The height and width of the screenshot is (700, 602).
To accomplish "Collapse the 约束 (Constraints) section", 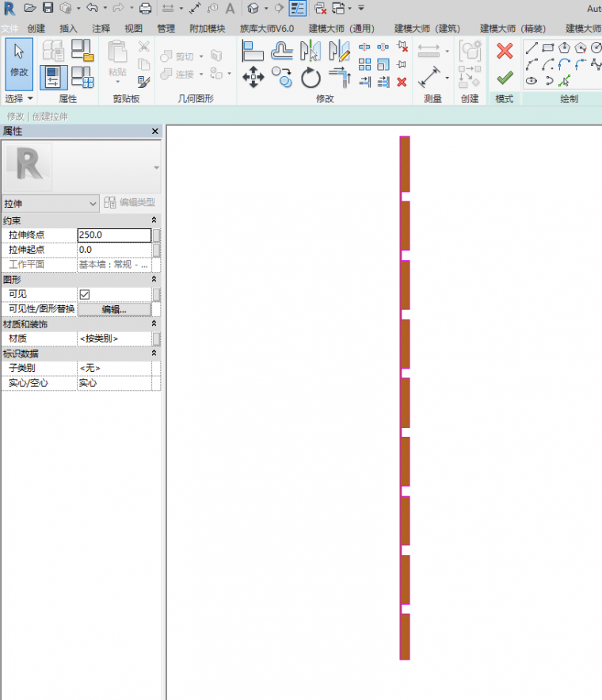I will pos(154,220).
